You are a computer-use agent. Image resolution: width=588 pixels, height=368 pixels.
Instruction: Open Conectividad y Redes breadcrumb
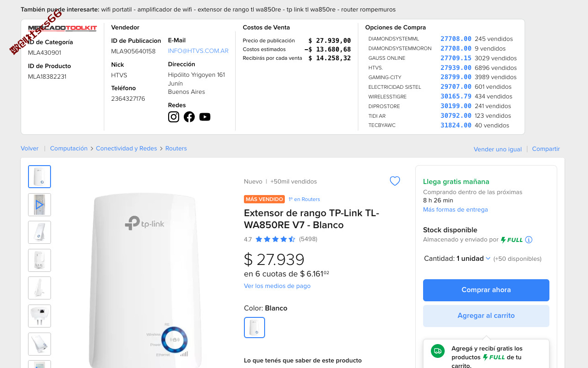click(126, 149)
